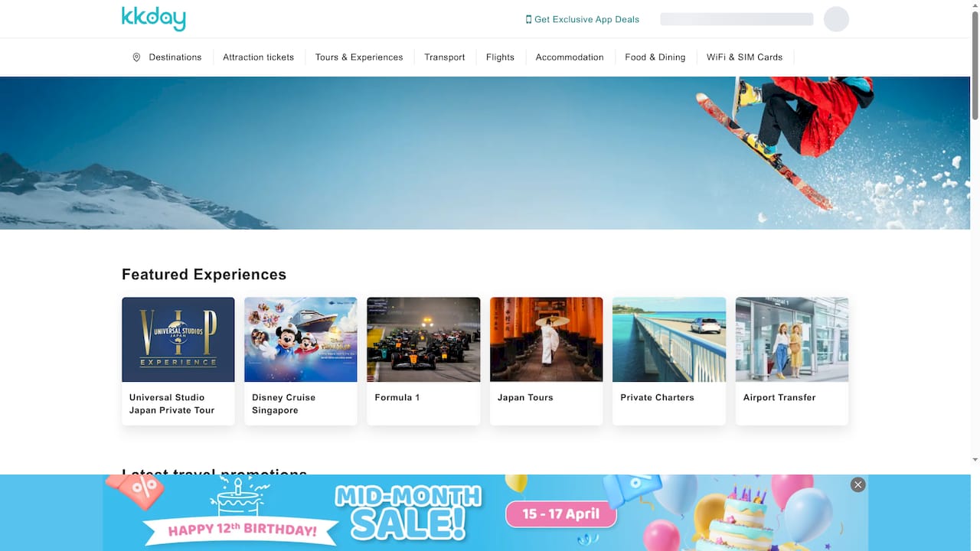Open the user avatar placeholder circle

pos(836,19)
